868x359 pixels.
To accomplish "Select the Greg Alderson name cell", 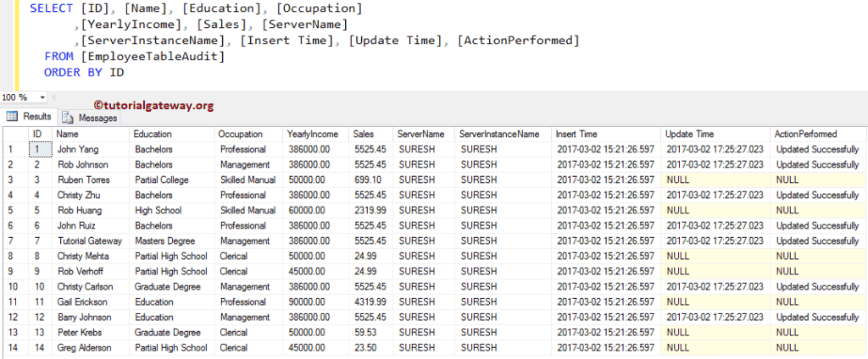I will pyautogui.click(x=91, y=348).
